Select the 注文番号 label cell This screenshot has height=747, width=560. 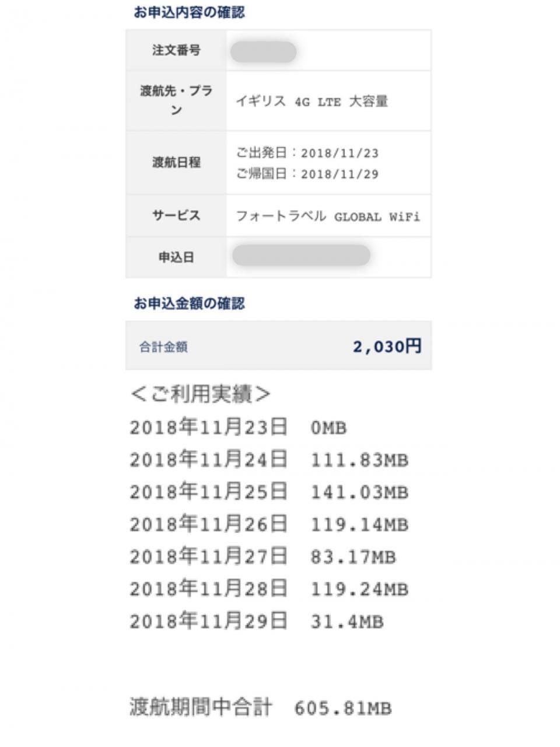click(176, 51)
